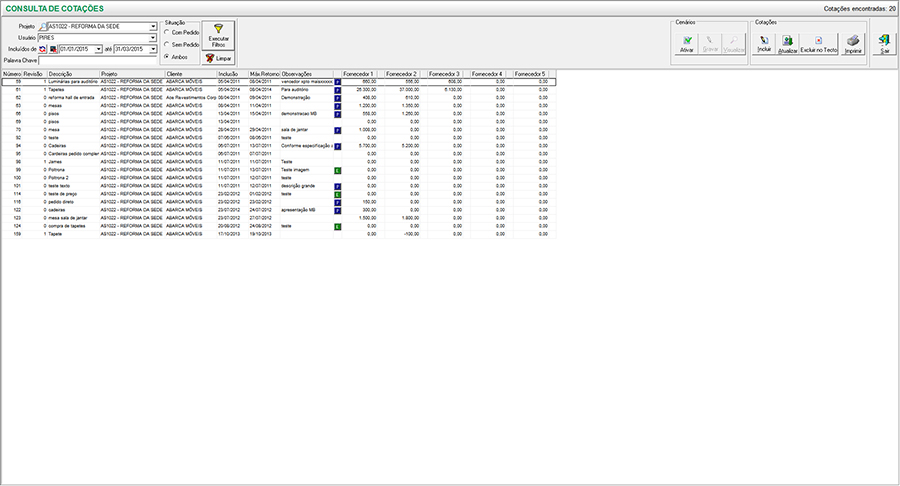
Task: Click the Fornecedor 2 column header
Action: click(x=402, y=74)
